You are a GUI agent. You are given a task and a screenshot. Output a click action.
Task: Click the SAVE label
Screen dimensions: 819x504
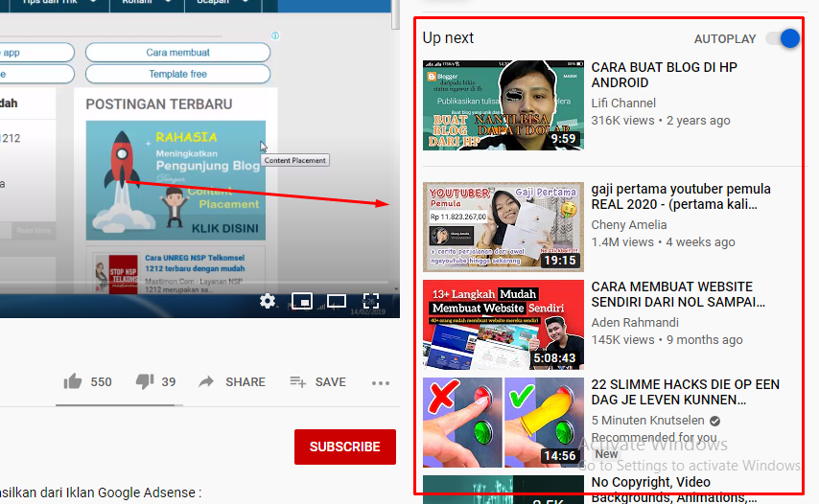[331, 382]
